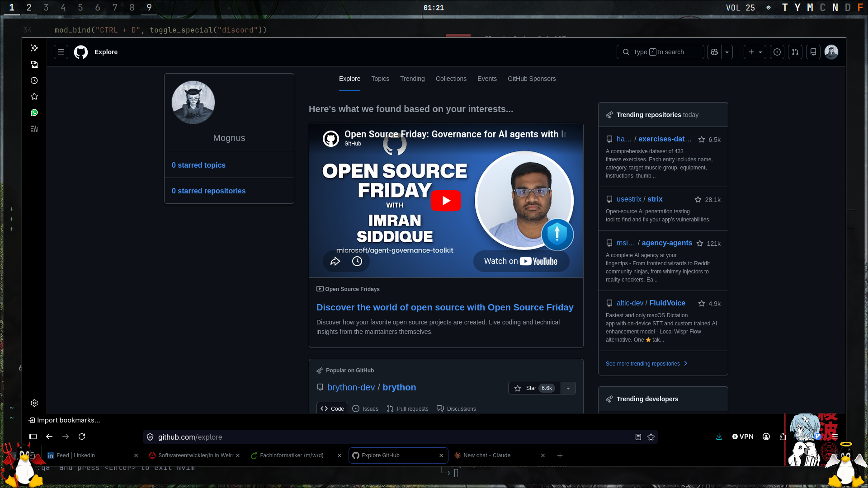Go back with the browser back arrow

[49, 436]
